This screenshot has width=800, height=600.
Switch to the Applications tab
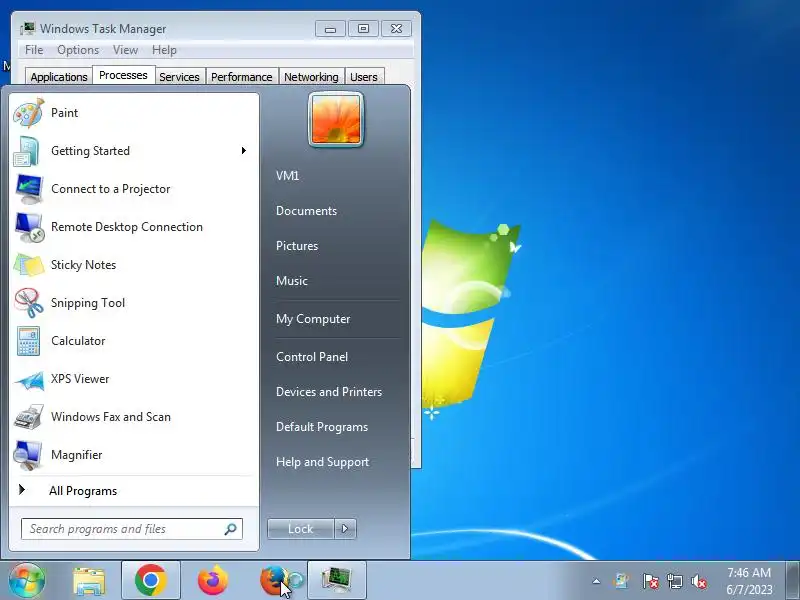point(59,77)
